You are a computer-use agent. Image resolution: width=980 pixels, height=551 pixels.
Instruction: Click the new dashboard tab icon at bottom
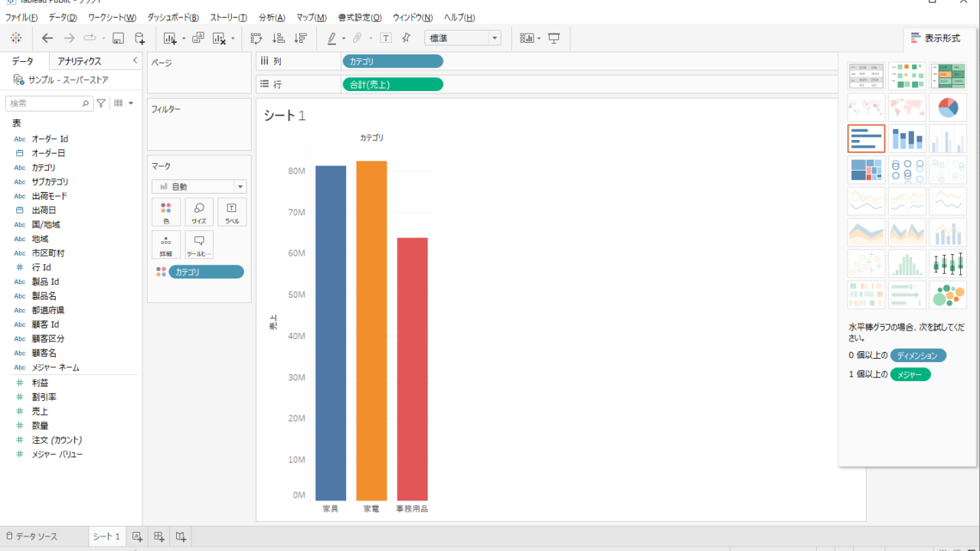pyautogui.click(x=159, y=536)
